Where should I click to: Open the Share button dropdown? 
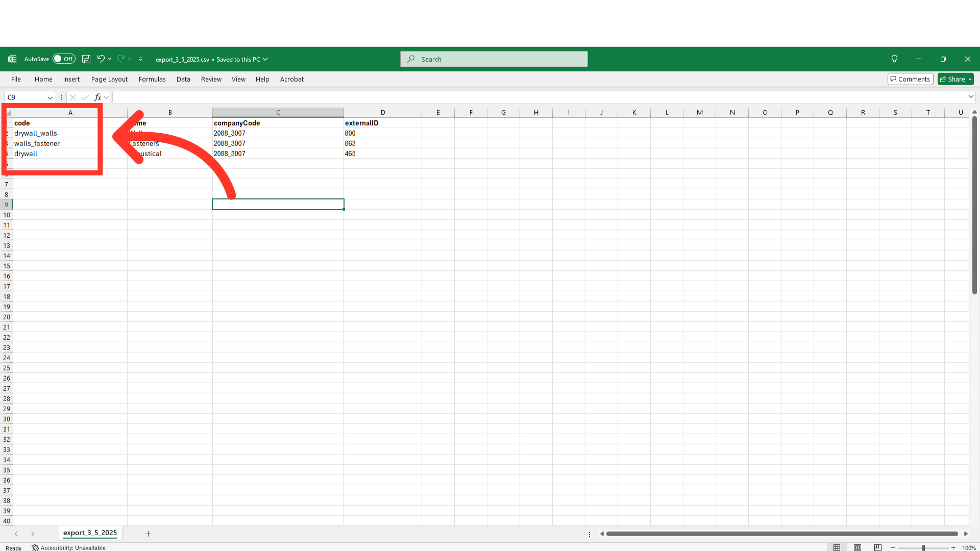(x=970, y=79)
